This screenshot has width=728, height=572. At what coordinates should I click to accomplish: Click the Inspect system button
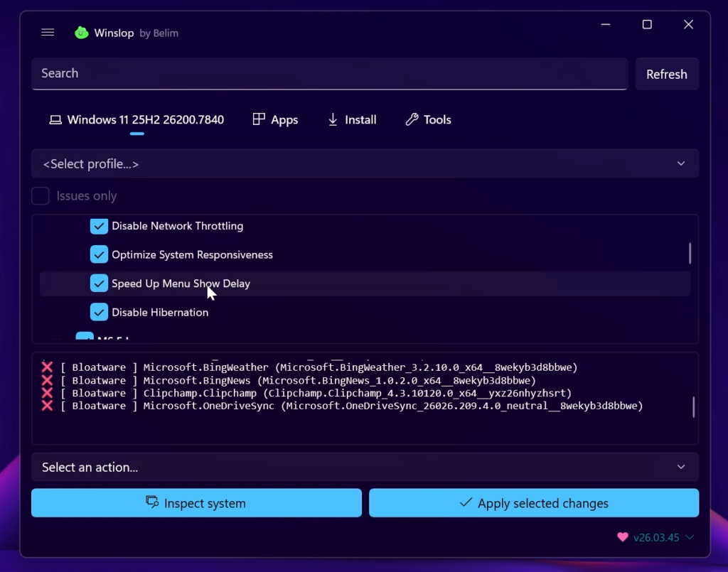pyautogui.click(x=196, y=503)
